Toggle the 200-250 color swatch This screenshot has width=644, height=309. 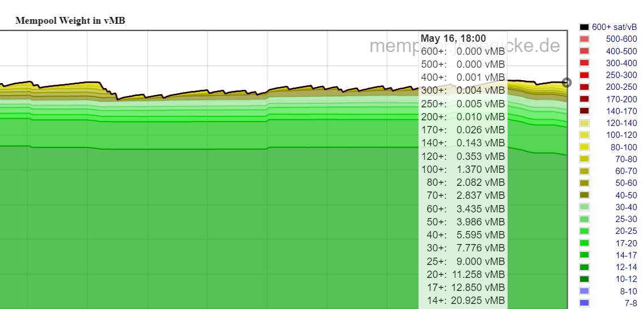(584, 87)
